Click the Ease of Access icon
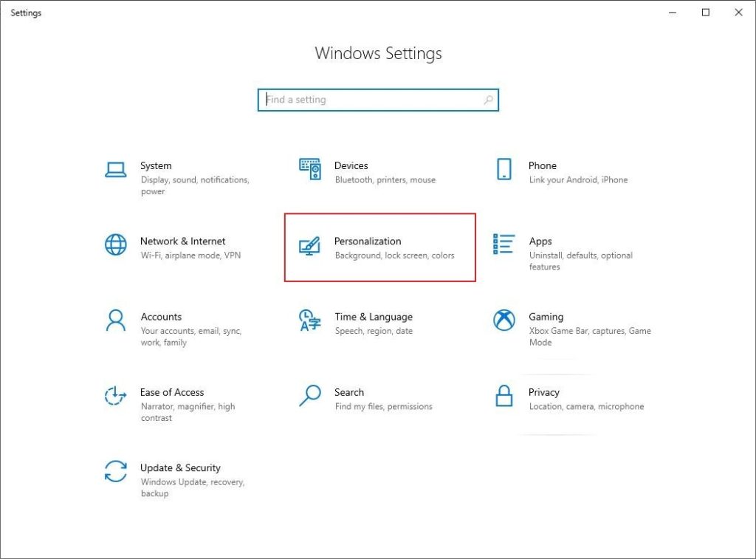756x559 pixels. click(x=115, y=395)
